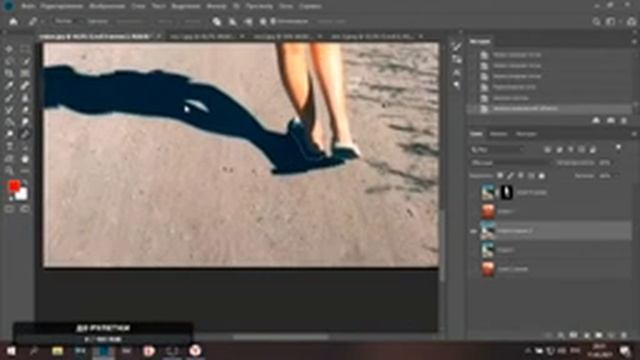This screenshot has width=640, height=360.
Task: Open pen options gear dropdown
Action: [263, 22]
